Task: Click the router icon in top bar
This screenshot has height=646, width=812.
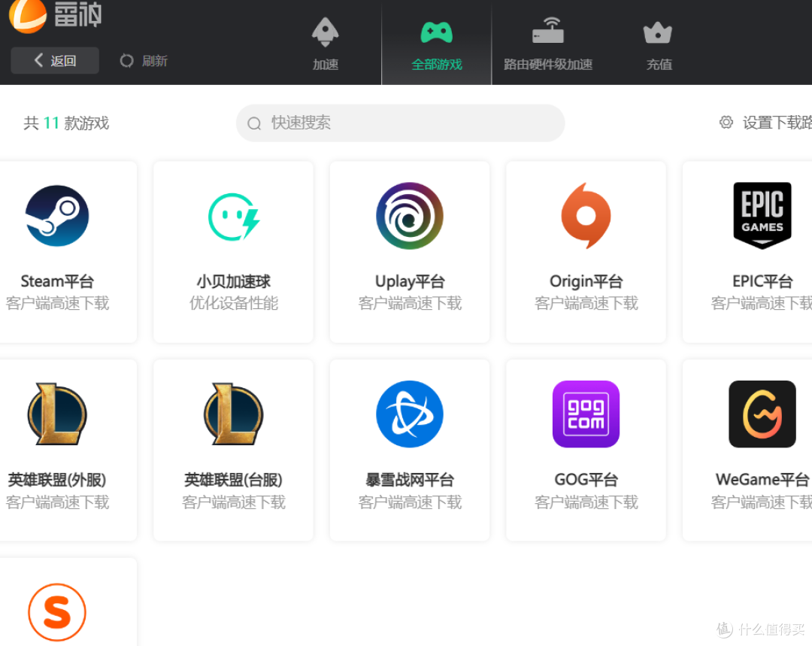Action: 548,30
